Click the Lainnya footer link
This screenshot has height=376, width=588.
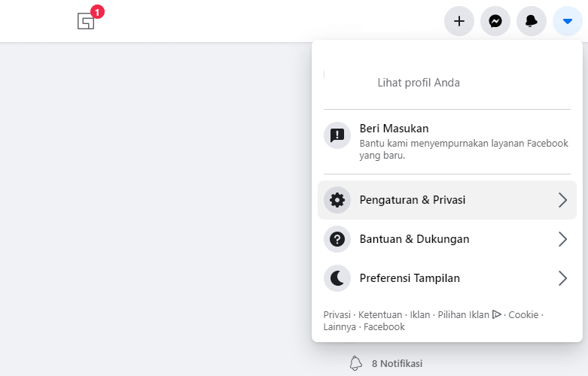coord(340,326)
